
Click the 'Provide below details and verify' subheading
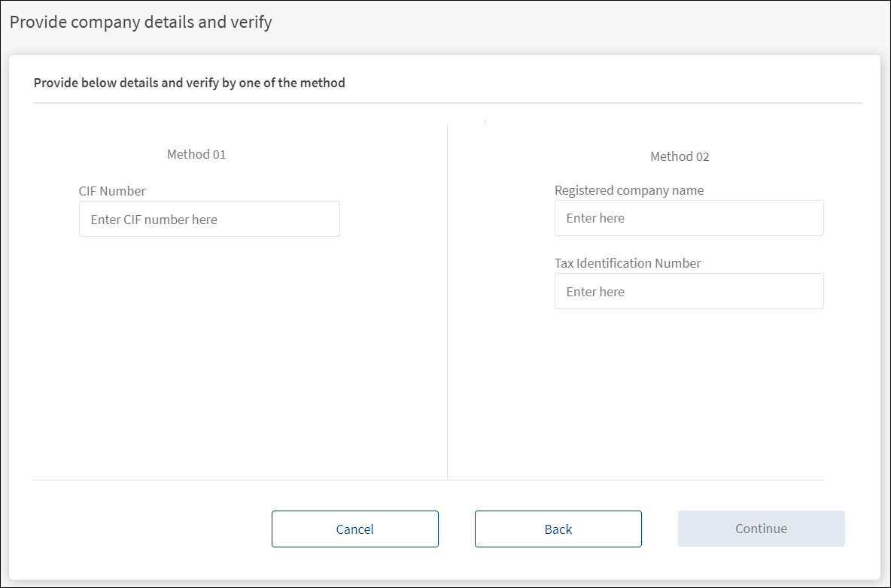tap(189, 83)
